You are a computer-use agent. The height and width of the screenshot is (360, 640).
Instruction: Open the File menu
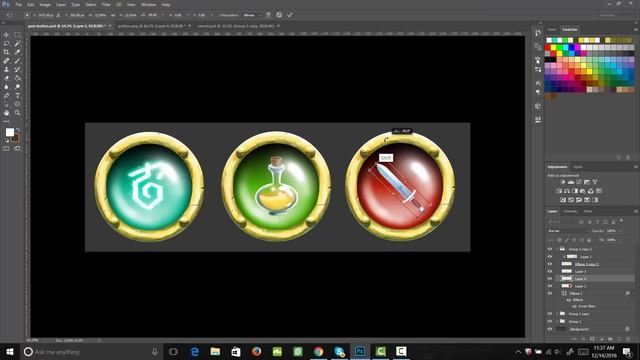click(19, 4)
